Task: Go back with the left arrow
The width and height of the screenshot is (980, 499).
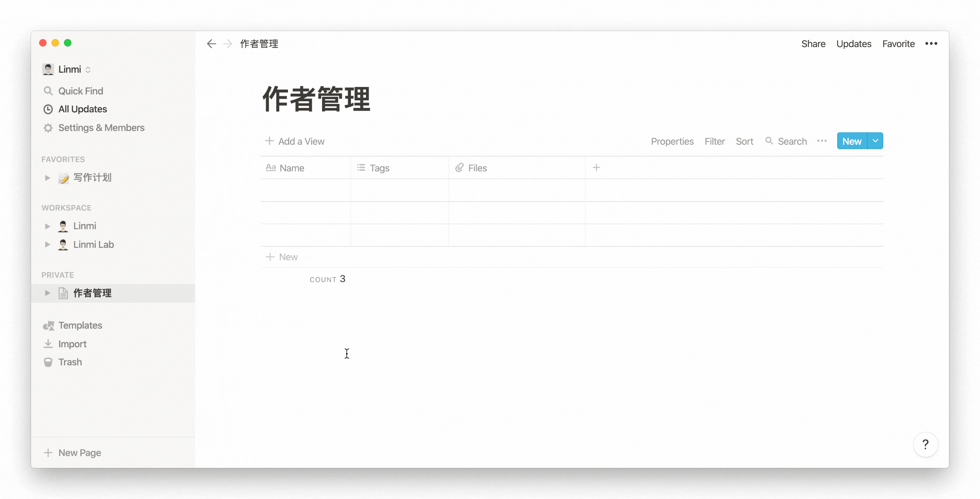Action: point(211,44)
